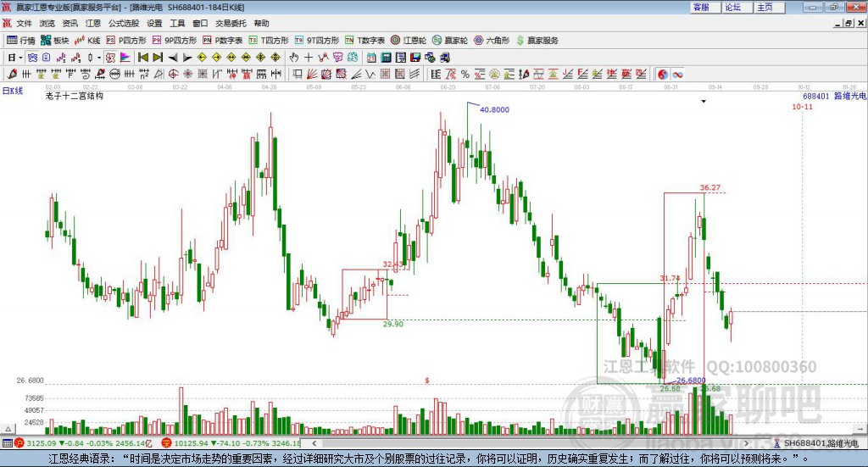The width and height of the screenshot is (868, 467).
Task: Open the T四方形 time square
Action: [269, 41]
